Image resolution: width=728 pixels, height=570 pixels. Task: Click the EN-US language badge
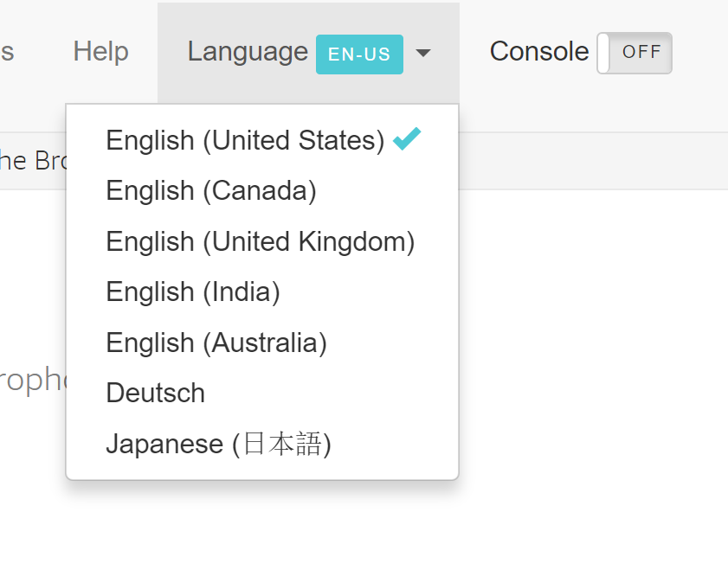[359, 54]
